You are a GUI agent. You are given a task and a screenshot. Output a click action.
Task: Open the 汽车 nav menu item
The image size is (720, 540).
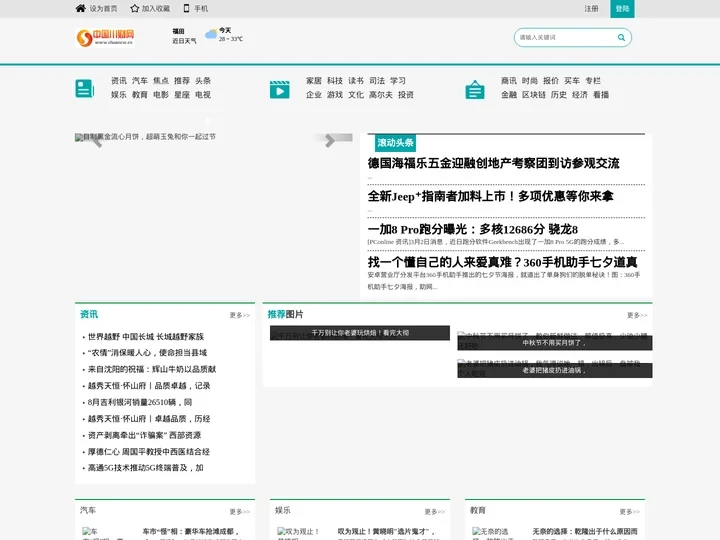point(140,81)
